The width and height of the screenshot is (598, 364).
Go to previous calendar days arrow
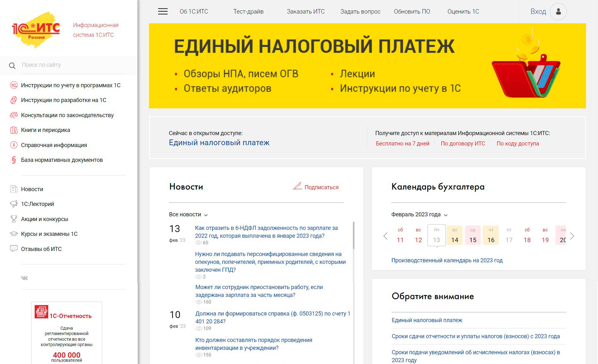tap(385, 236)
